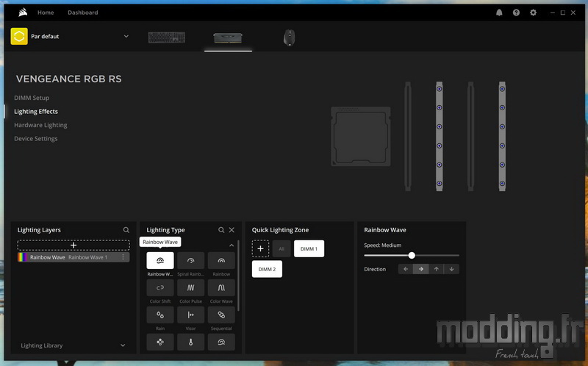
Task: Open Lighting Effects section
Action: point(36,112)
